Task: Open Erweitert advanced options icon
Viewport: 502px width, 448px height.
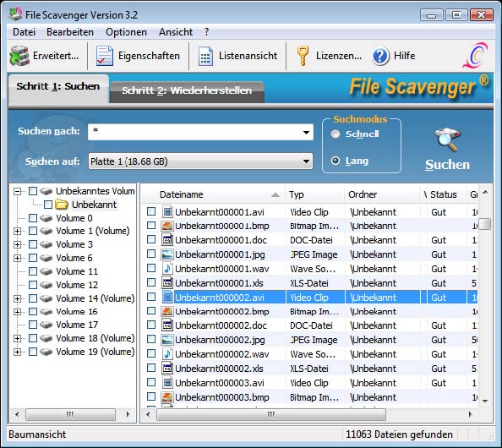Action: [19, 56]
